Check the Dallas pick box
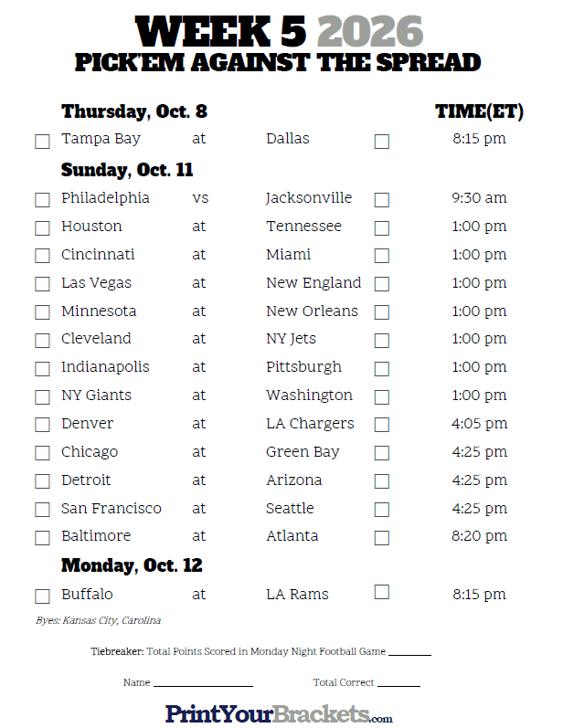Viewport: 563px width, 728px height. [x=382, y=142]
